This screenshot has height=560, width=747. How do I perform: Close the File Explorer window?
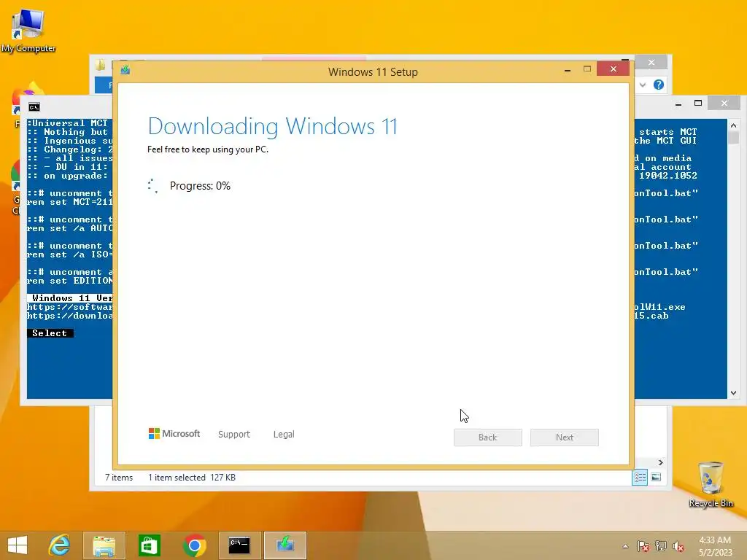651,63
